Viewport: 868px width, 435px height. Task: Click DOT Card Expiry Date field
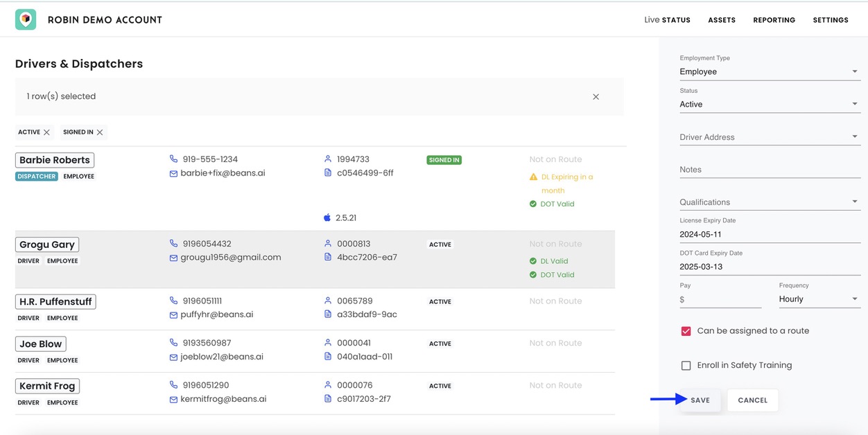point(770,267)
